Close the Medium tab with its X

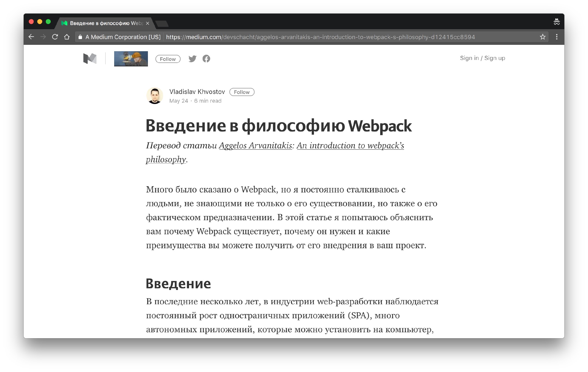147,23
